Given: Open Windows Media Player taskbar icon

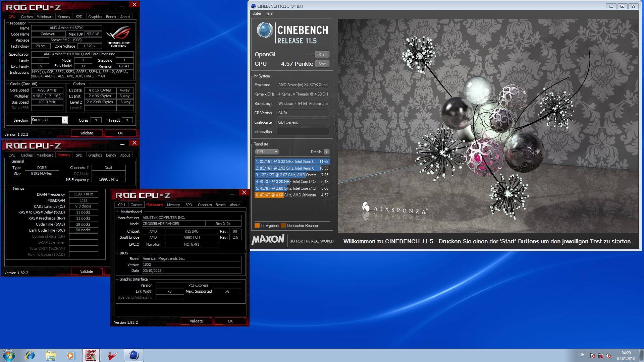Looking at the screenshot, I should pos(70,355).
